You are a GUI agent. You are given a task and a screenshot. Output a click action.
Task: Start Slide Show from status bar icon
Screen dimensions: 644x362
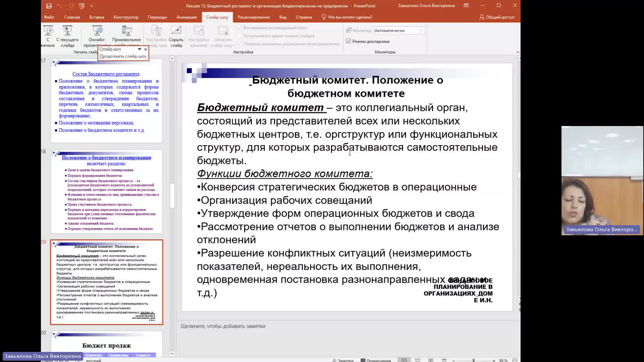coord(444,360)
